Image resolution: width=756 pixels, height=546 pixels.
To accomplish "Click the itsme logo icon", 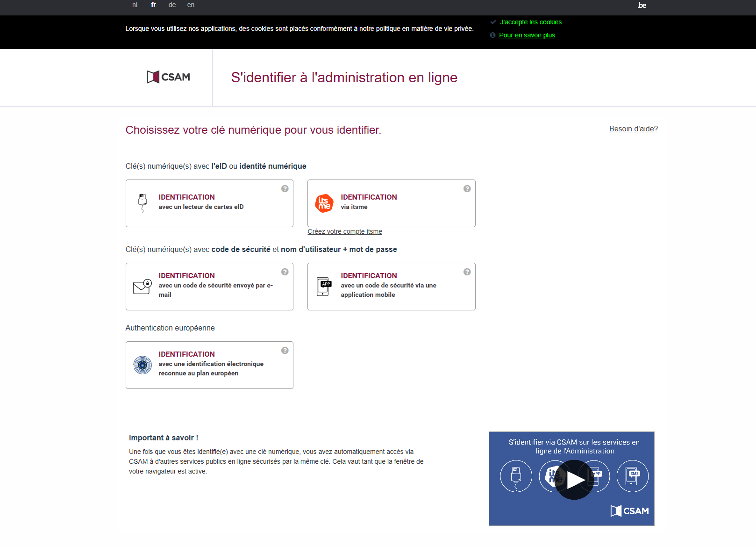I will (324, 203).
